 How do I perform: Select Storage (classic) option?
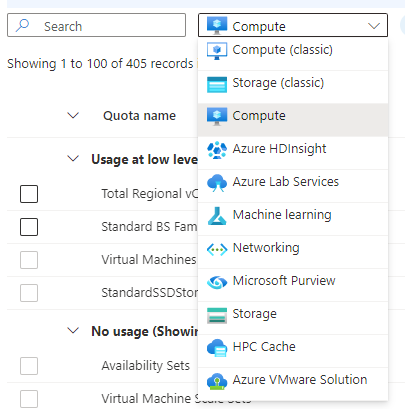pyautogui.click(x=293, y=87)
